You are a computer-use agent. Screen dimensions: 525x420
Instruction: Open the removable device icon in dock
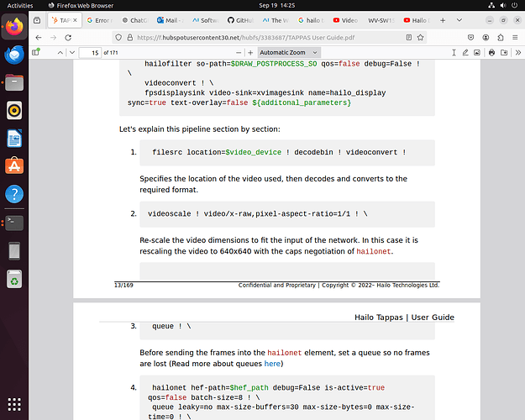click(14, 251)
